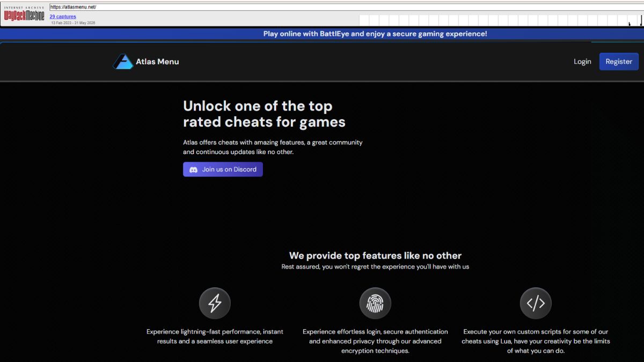
Task: Click heading "We provide top features like no other"
Action: [x=375, y=256]
